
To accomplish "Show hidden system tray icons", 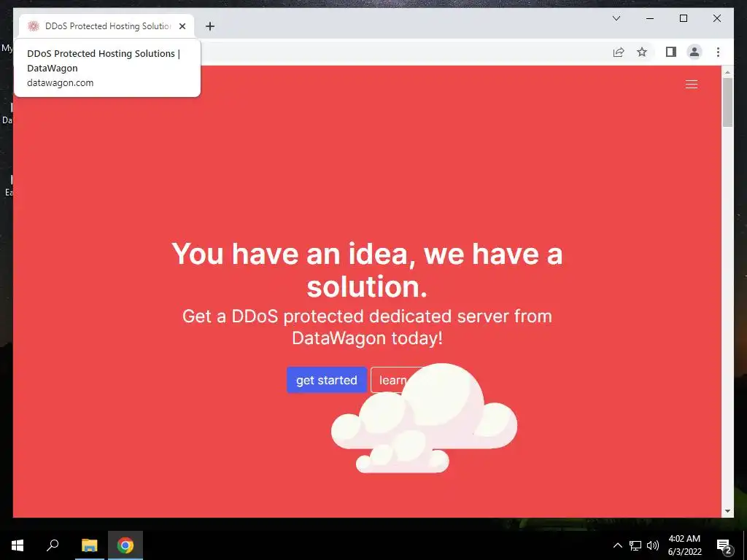I will pyautogui.click(x=617, y=545).
